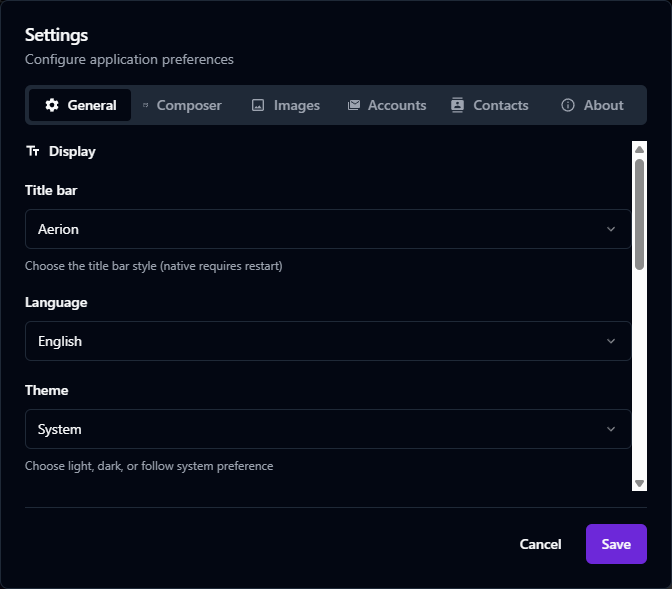672x589 pixels.
Task: Switch to the Composer tab
Action: (188, 105)
